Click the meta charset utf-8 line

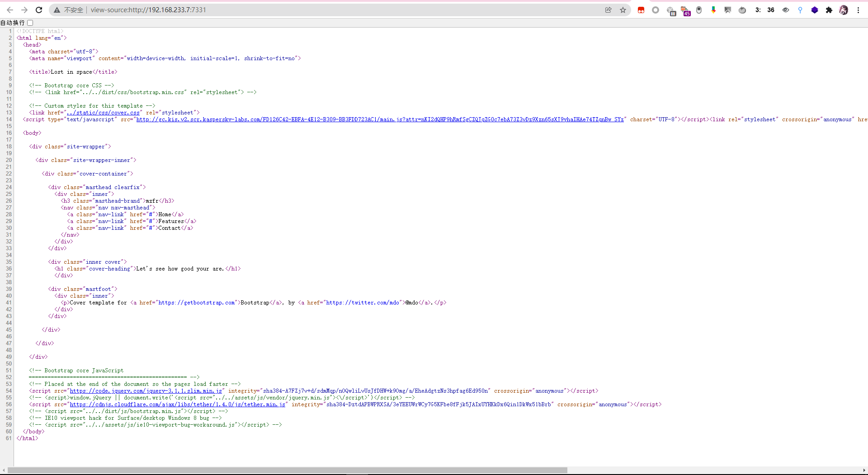(x=64, y=52)
